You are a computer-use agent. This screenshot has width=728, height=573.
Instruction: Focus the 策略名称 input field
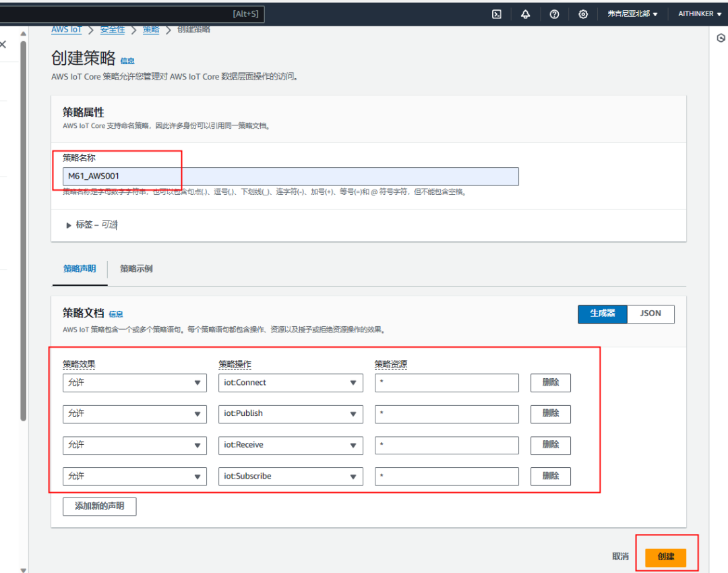[291, 177]
